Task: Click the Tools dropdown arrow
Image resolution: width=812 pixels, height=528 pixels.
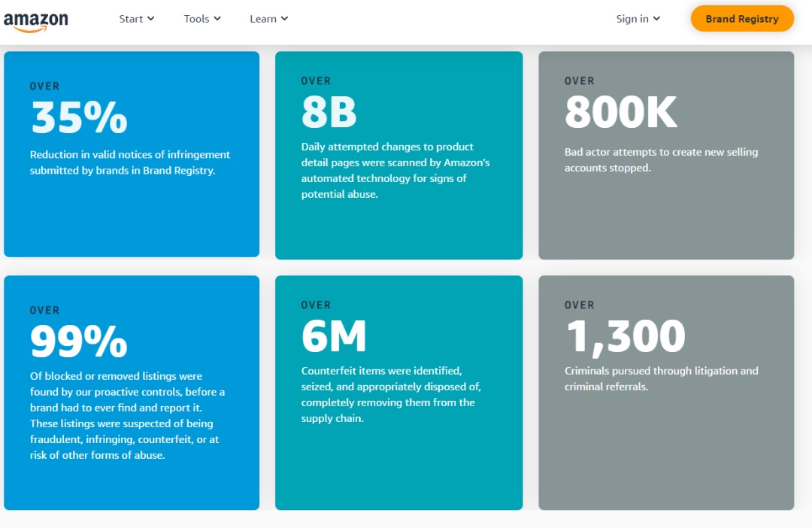Action: [x=217, y=19]
